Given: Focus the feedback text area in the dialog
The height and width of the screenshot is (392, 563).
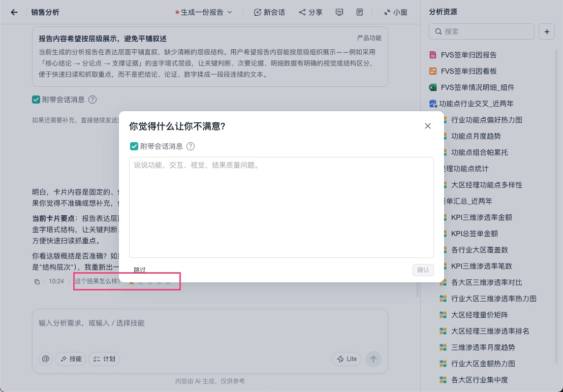Looking at the screenshot, I should [x=281, y=207].
